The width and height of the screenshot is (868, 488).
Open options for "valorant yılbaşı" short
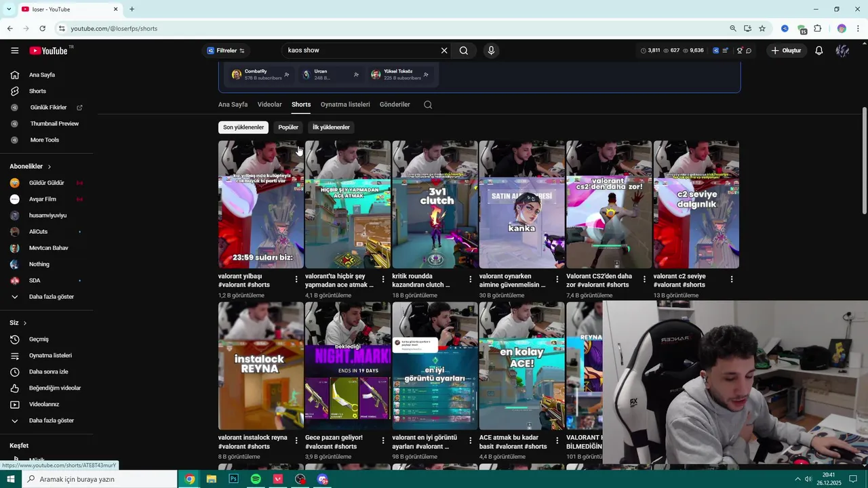[296, 279]
